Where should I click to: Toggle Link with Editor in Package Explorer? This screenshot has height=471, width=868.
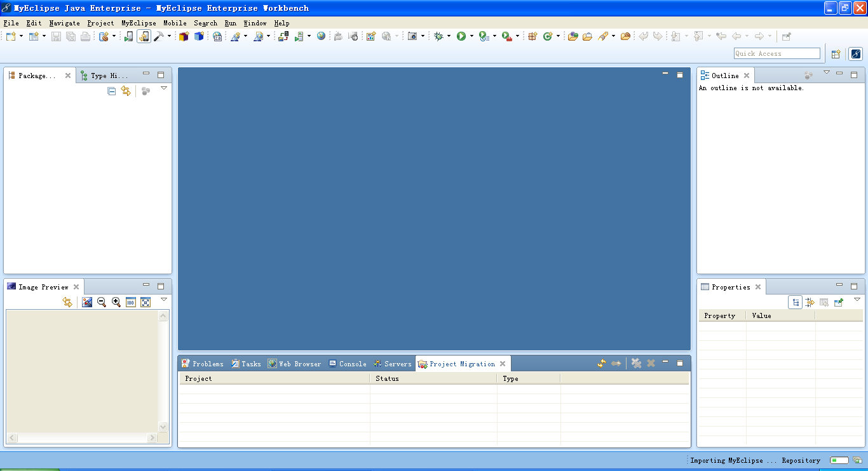pos(126,91)
